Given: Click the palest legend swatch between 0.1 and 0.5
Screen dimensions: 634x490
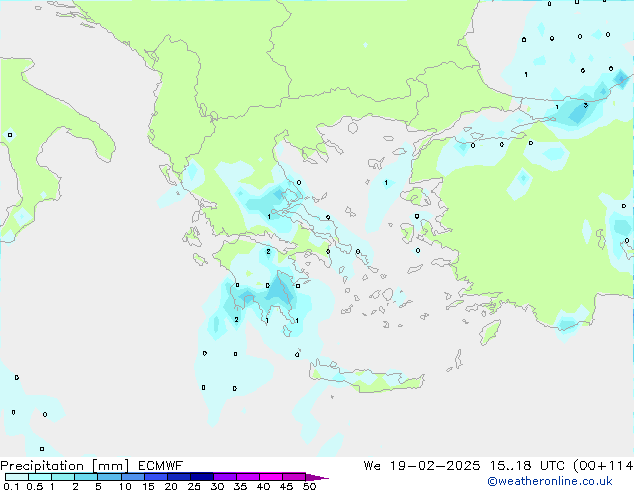Looking at the screenshot, I should [x=17, y=477].
